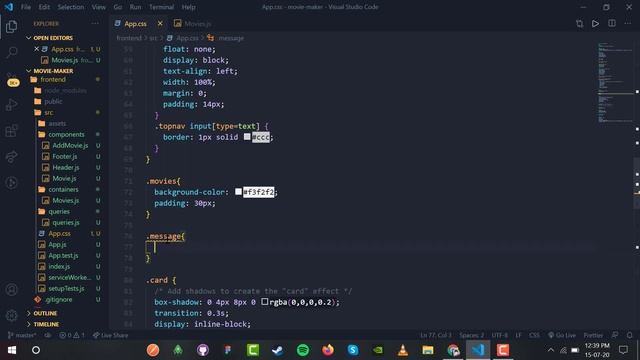Open the Accounts icon in activity bar
This screenshot has width=640, height=360.
(x=11, y=289)
